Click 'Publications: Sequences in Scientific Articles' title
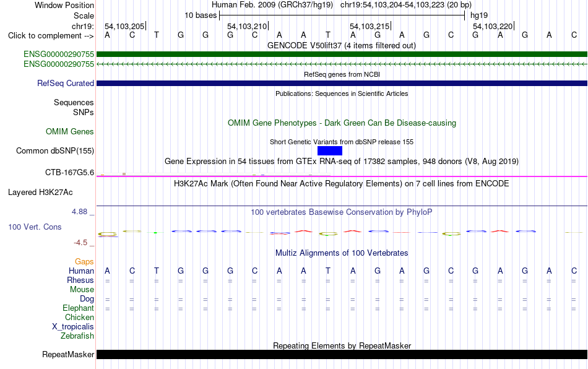The height and width of the screenshot is (369, 588). [342, 93]
